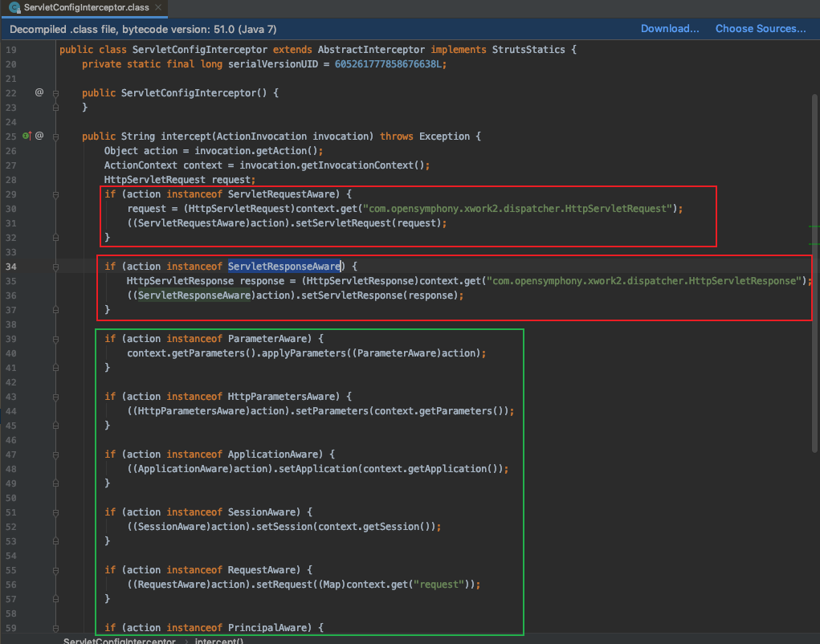Click the HttpServletRequest string literal on line 30
820x644 pixels.
pyautogui.click(x=518, y=209)
